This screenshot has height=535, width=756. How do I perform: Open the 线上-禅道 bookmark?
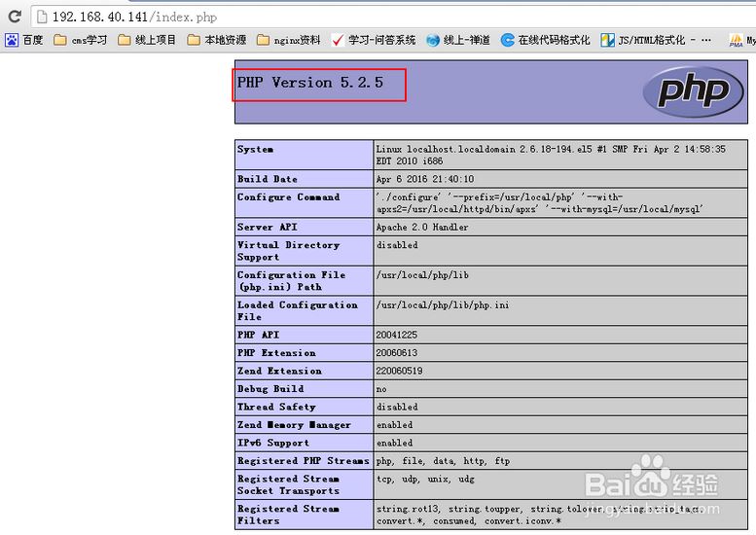click(458, 40)
